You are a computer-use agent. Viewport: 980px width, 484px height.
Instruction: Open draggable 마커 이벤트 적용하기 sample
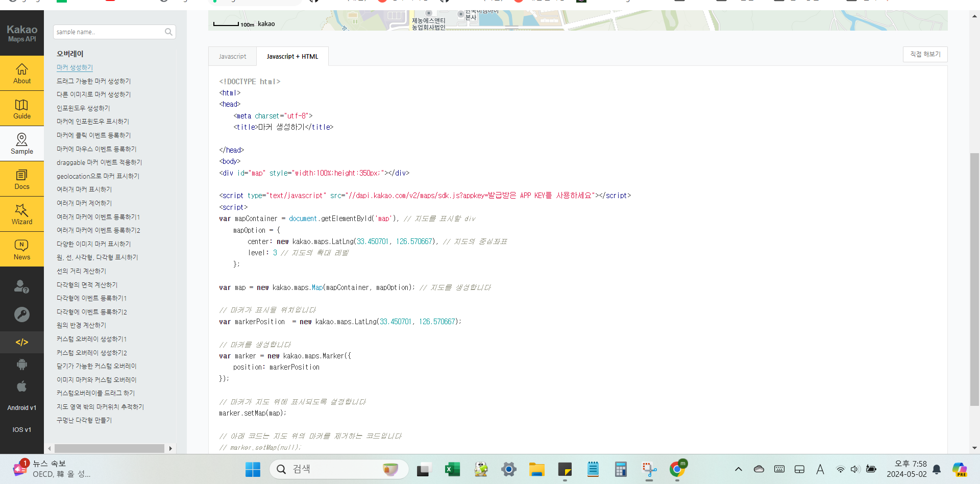pos(99,162)
